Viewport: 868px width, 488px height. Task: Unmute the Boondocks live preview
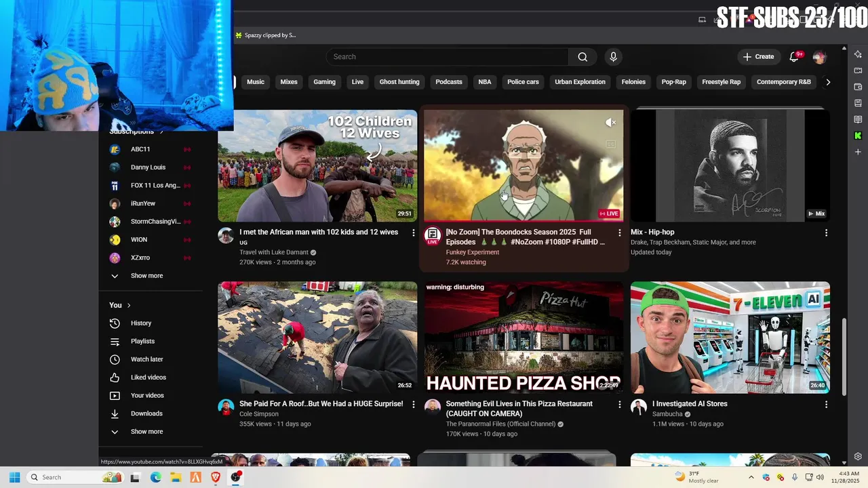point(610,123)
